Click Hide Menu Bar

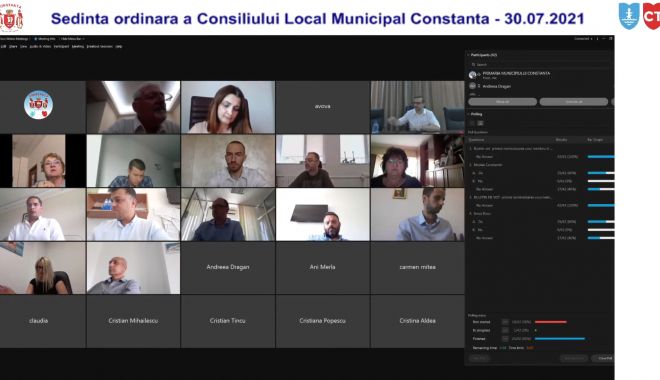(x=72, y=39)
